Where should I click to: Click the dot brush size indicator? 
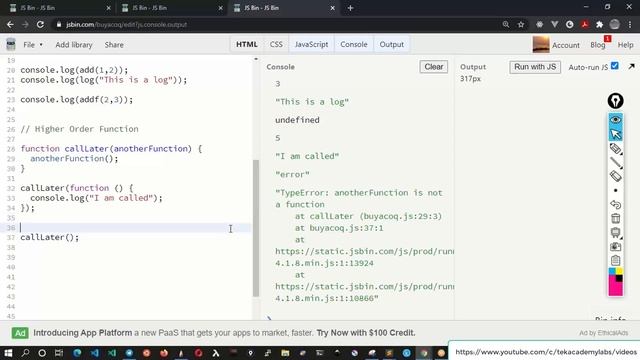(x=616, y=190)
